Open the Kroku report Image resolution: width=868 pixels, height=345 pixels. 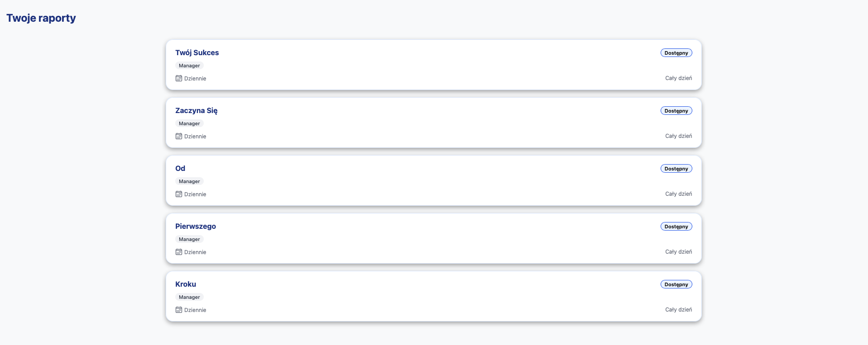pos(186,284)
